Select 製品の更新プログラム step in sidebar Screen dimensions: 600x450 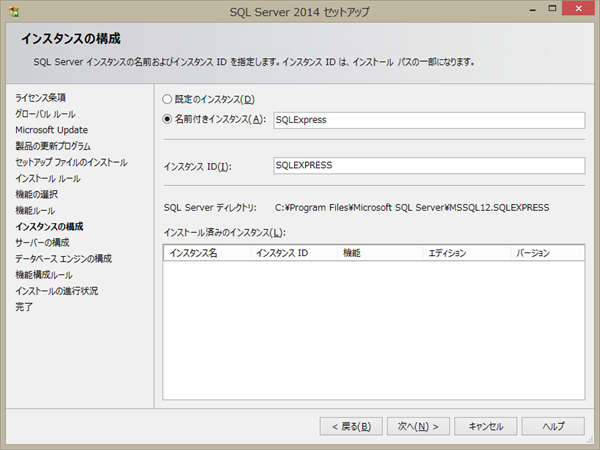[x=53, y=146]
